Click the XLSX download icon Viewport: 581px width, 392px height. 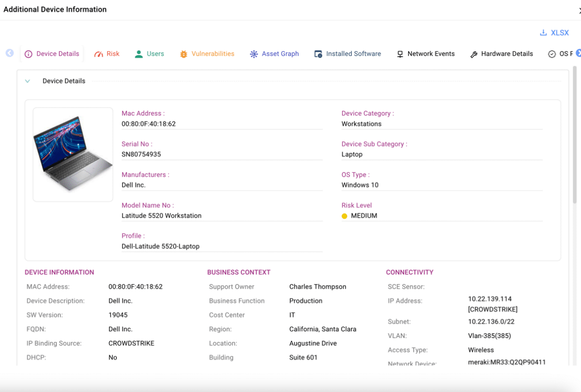click(x=543, y=33)
